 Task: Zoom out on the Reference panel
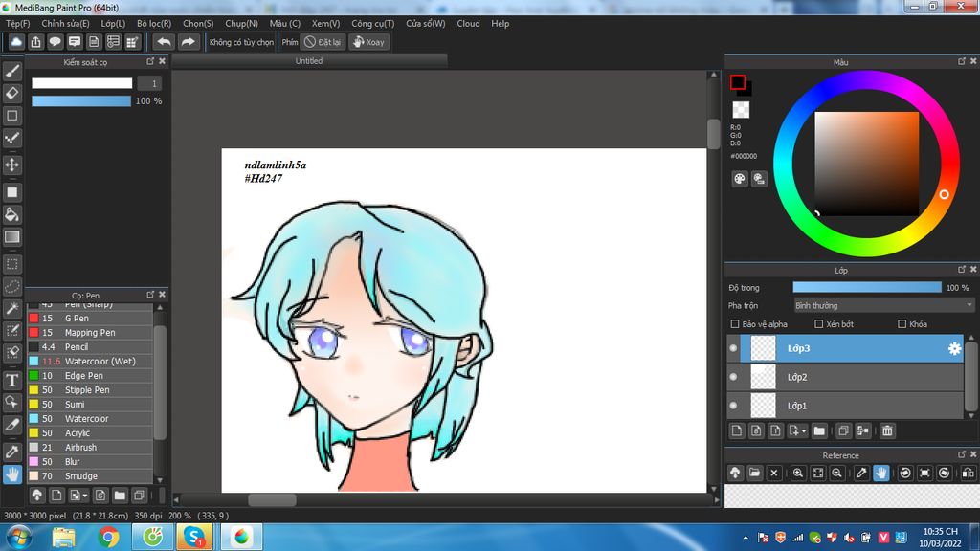(x=836, y=473)
